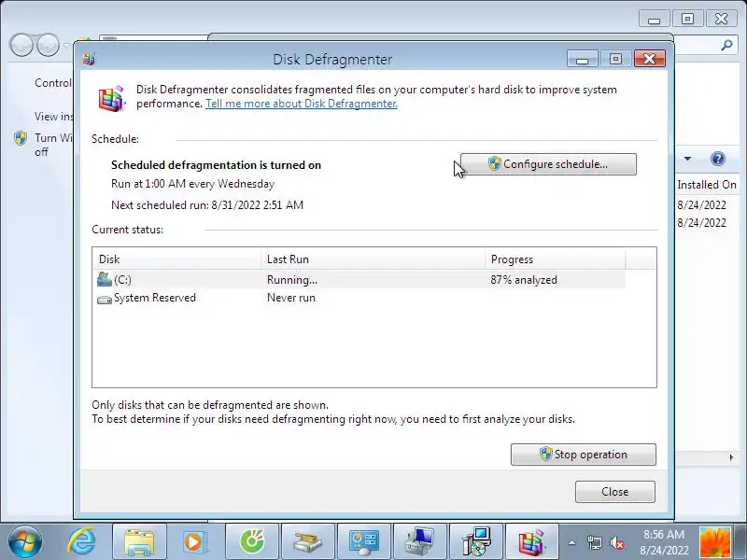Open Windows Explorer folder in taskbar

pyautogui.click(x=138, y=541)
